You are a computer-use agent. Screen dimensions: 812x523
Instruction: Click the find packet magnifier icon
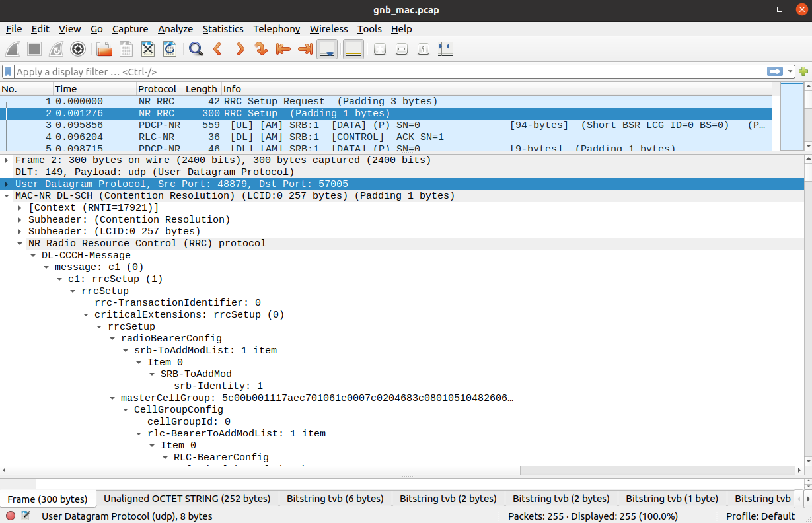point(196,49)
